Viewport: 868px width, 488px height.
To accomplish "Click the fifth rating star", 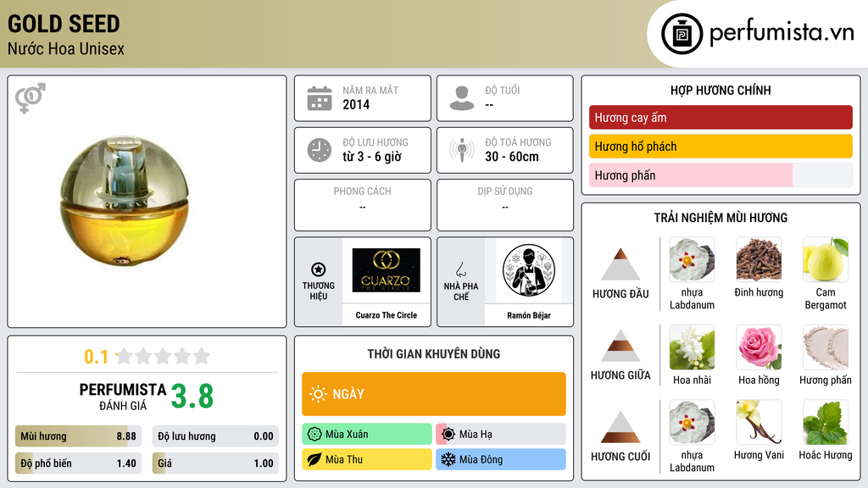I will (202, 356).
